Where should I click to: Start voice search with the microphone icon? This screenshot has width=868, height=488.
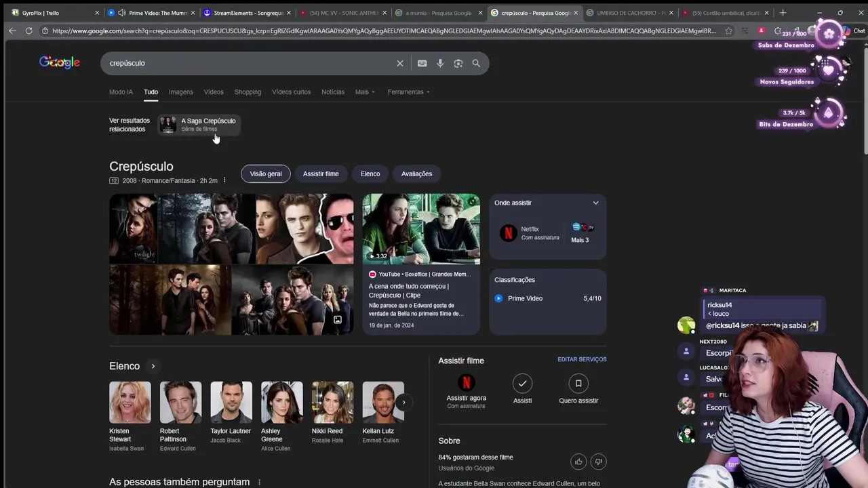click(440, 63)
